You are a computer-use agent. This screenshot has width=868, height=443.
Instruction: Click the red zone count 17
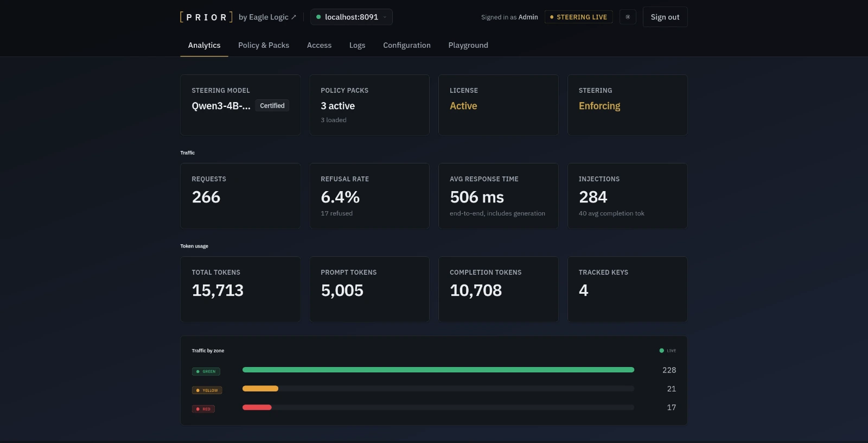pos(671,407)
